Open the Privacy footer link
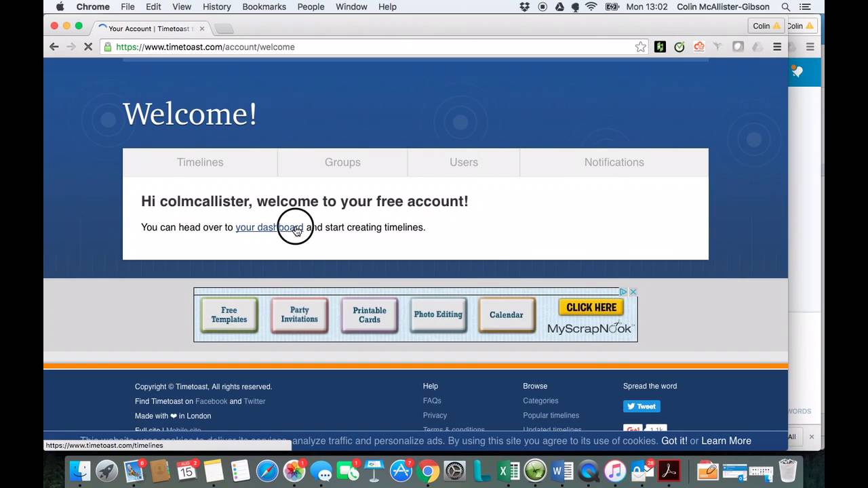The width and height of the screenshot is (868, 488). (435, 415)
